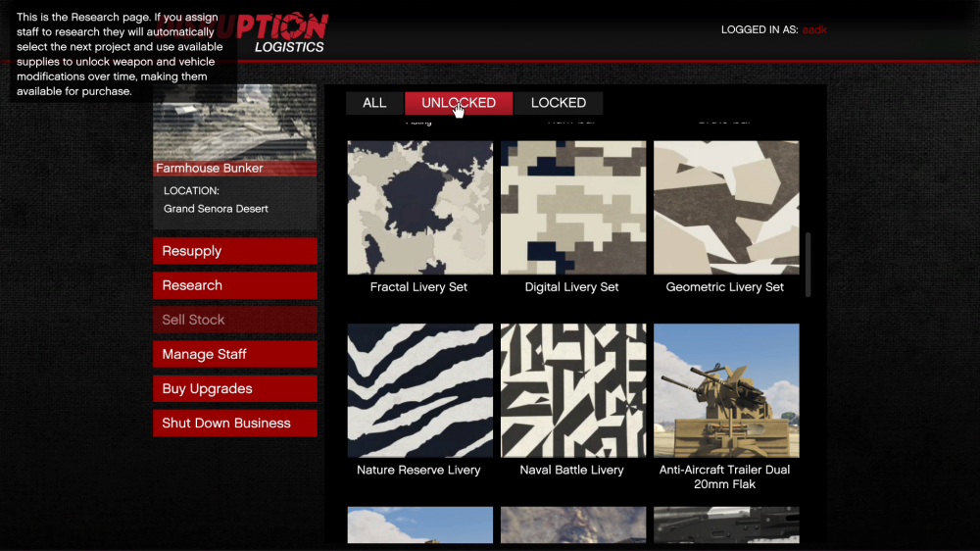Click the "Grand Senora Desert" location text
This screenshot has width=980, height=551.
click(216, 209)
